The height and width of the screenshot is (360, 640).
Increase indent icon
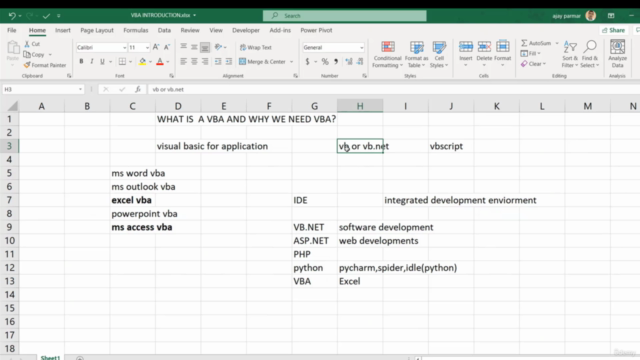[229, 61]
